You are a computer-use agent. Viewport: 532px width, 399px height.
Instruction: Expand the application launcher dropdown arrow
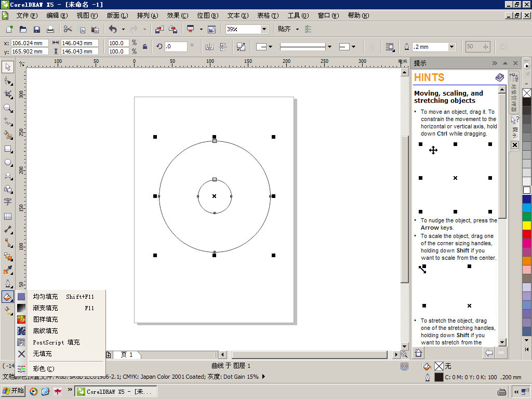(x=201, y=29)
